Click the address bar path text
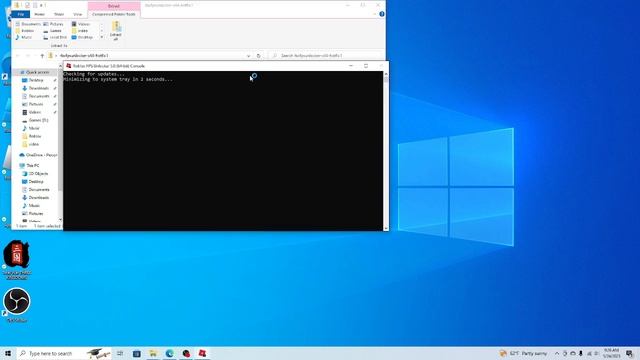 [x=84, y=56]
